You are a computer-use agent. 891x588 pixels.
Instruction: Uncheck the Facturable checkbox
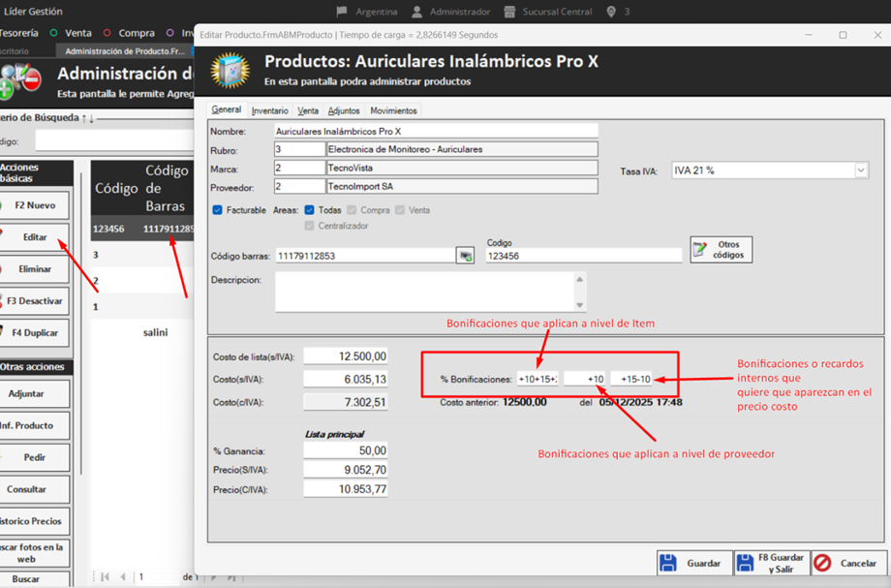pos(219,209)
